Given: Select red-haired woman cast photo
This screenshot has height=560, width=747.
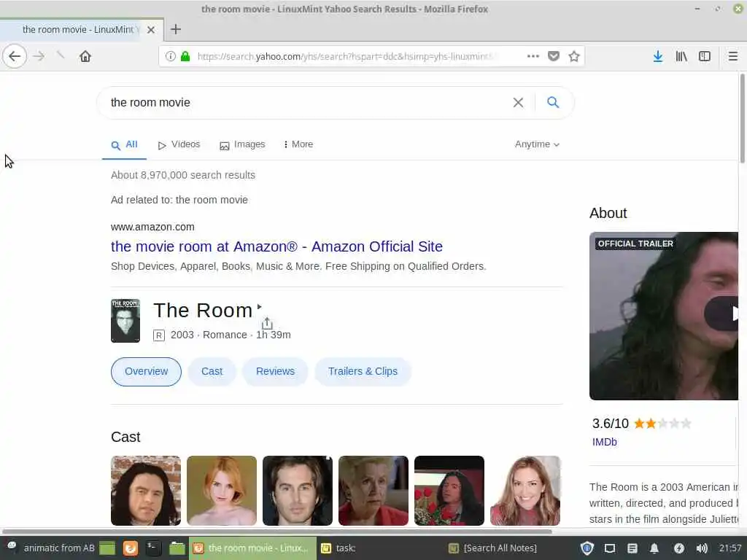Looking at the screenshot, I should (222, 491).
